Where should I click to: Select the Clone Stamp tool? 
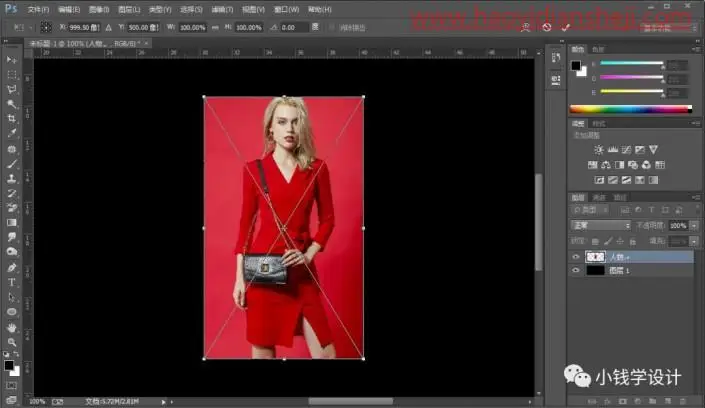click(x=11, y=179)
